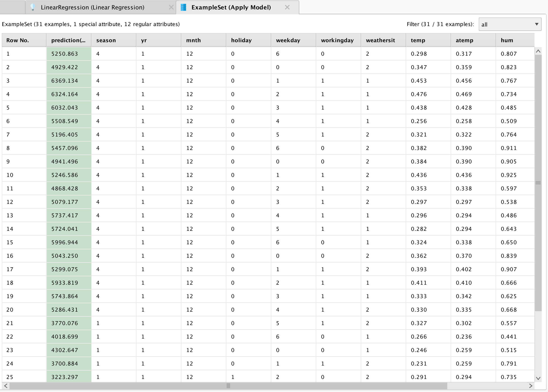Click the ExampleSet summary text

91,24
